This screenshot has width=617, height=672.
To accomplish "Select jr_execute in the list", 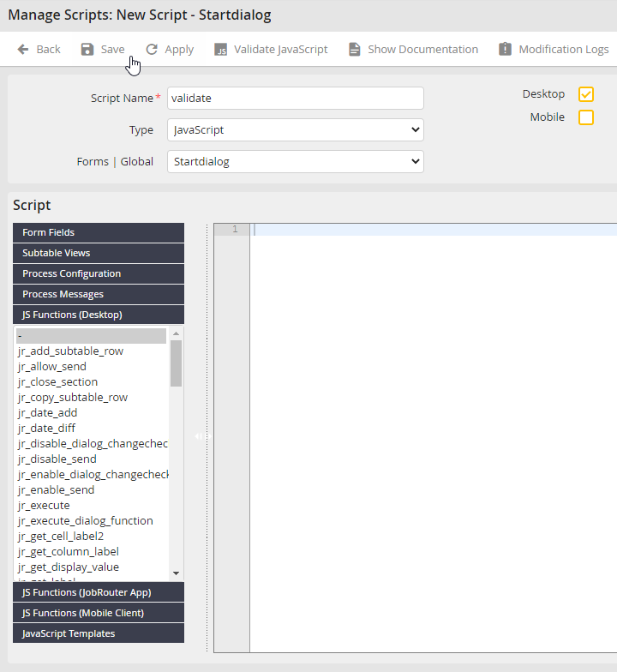I will 91,506.
